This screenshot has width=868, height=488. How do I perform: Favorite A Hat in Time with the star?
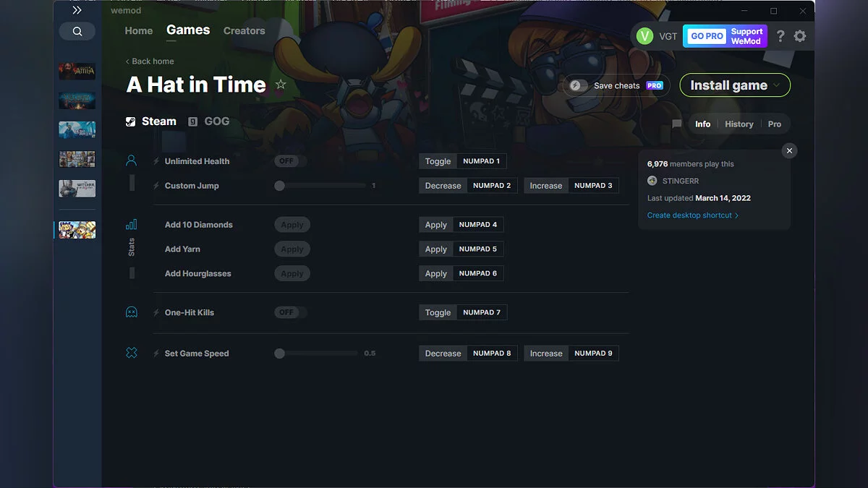coord(281,84)
